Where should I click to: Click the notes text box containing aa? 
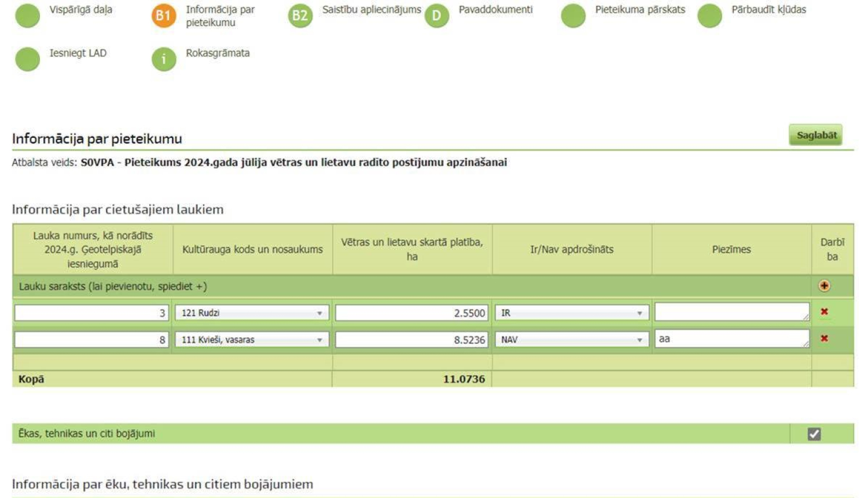coord(730,339)
